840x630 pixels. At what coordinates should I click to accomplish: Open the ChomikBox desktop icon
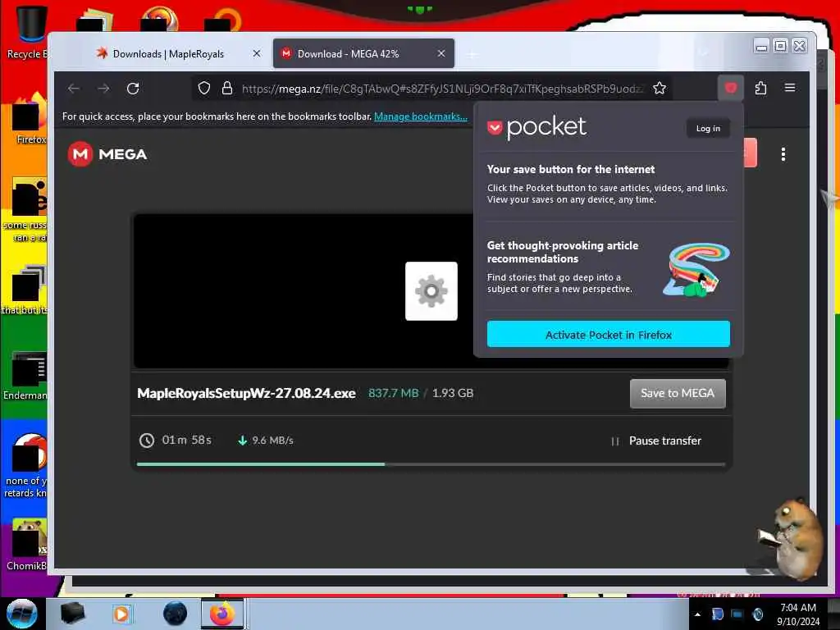point(27,545)
